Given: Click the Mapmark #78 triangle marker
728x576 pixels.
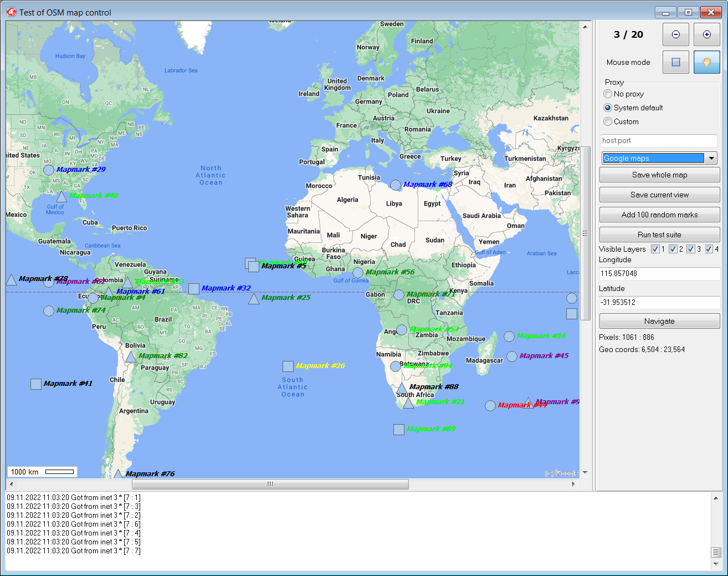Looking at the screenshot, I should [x=11, y=279].
